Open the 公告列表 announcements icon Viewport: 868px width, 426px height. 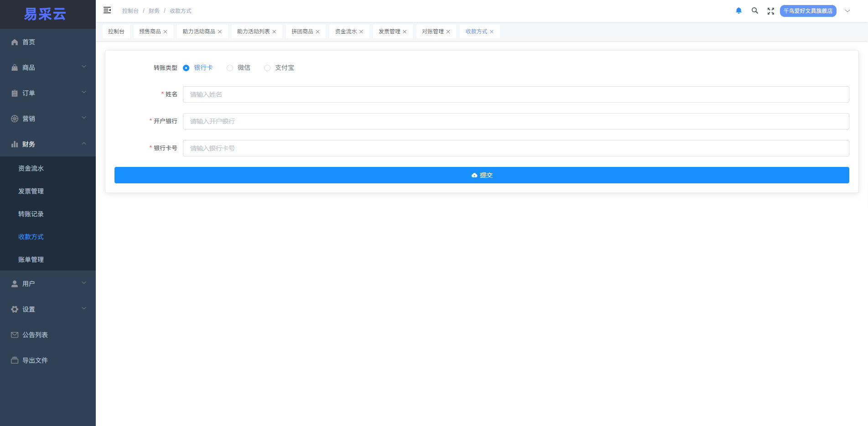(x=14, y=334)
